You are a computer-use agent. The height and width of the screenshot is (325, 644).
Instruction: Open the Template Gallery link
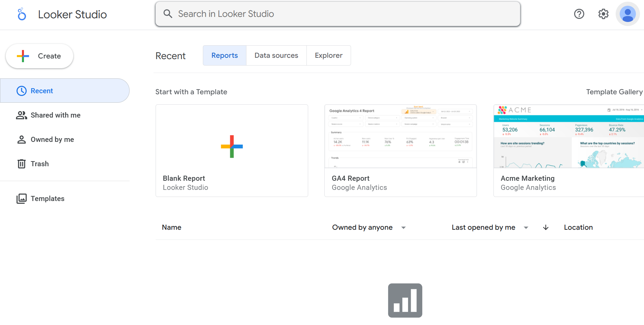614,92
